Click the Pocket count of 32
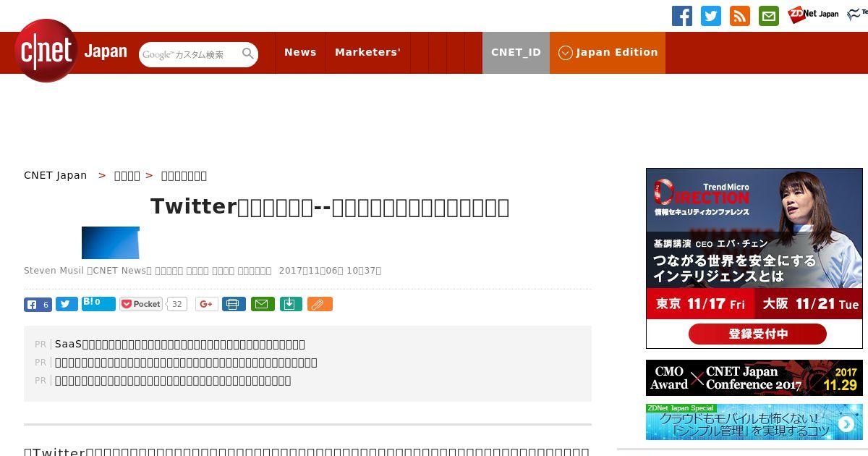Viewport: 868px width, 456px height. coord(176,304)
